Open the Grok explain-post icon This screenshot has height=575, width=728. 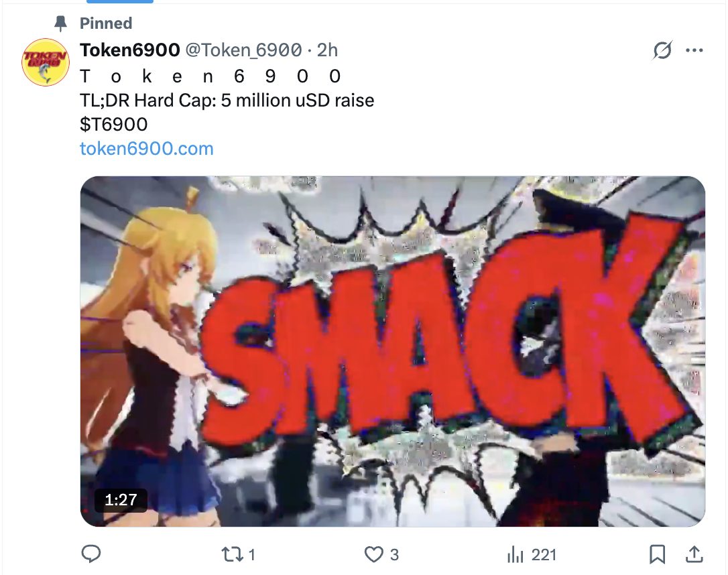click(x=662, y=51)
